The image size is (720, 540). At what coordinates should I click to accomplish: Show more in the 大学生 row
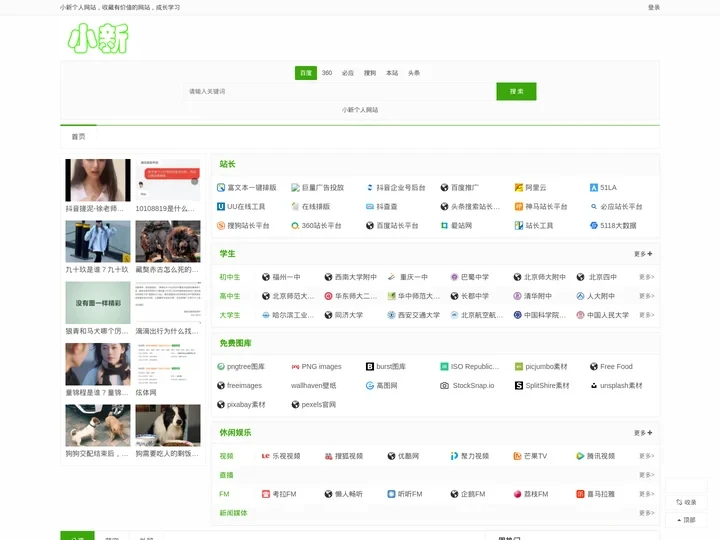647,315
